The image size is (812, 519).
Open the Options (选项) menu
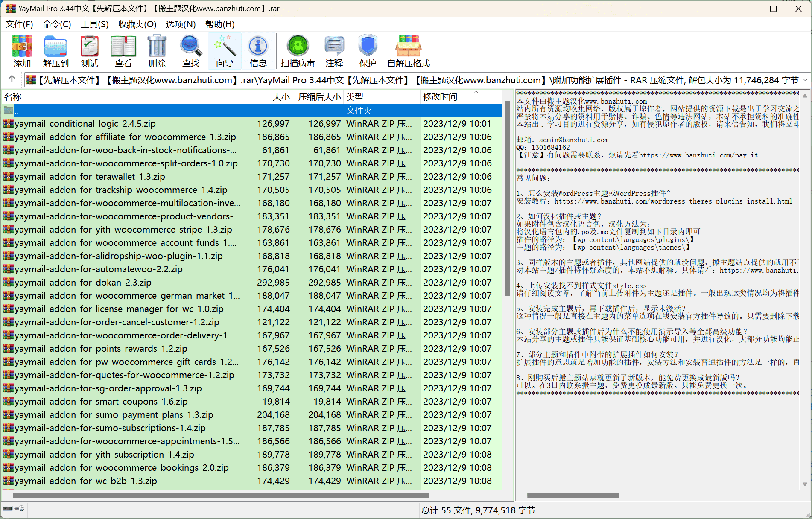tap(181, 24)
